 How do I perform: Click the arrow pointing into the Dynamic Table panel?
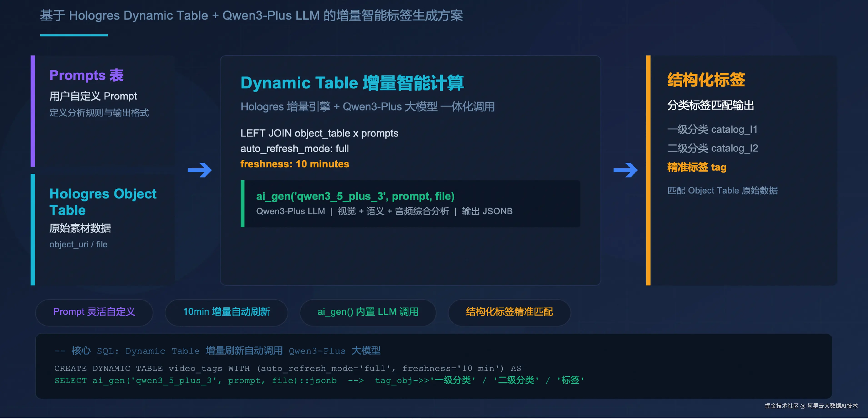pyautogui.click(x=200, y=170)
